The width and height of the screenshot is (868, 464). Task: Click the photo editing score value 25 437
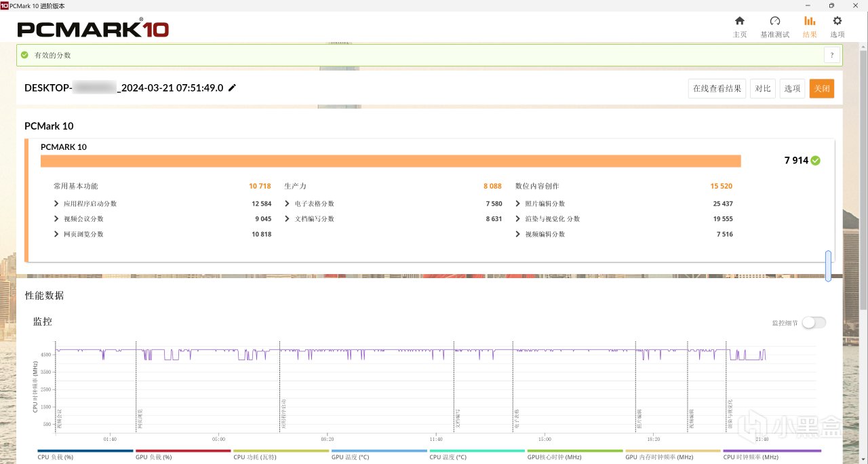pyautogui.click(x=723, y=204)
